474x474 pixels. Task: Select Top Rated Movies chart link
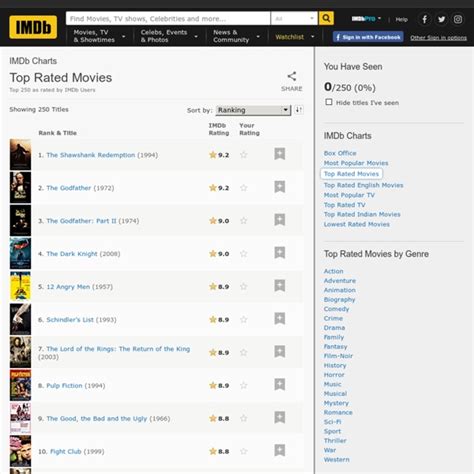click(x=351, y=174)
